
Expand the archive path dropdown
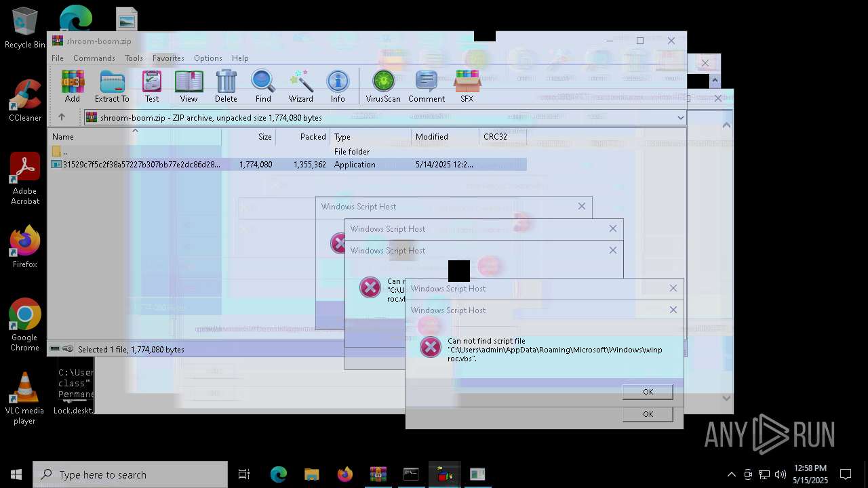(x=680, y=117)
